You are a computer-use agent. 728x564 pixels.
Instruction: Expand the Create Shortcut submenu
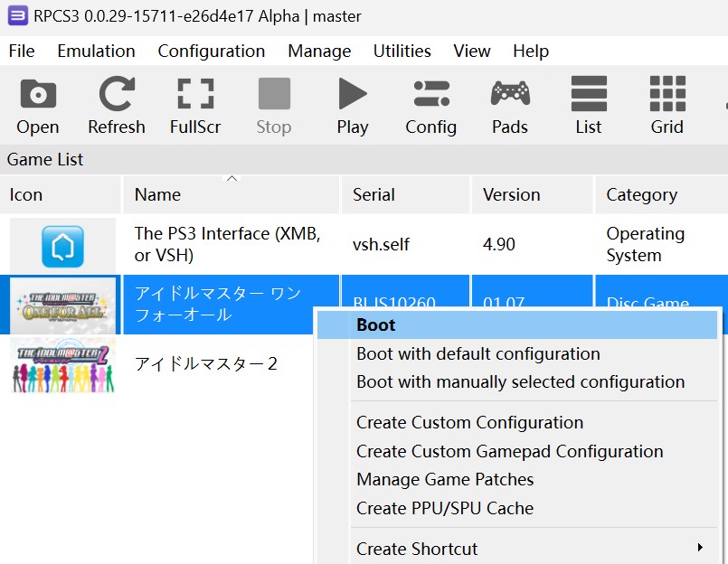pos(517,549)
